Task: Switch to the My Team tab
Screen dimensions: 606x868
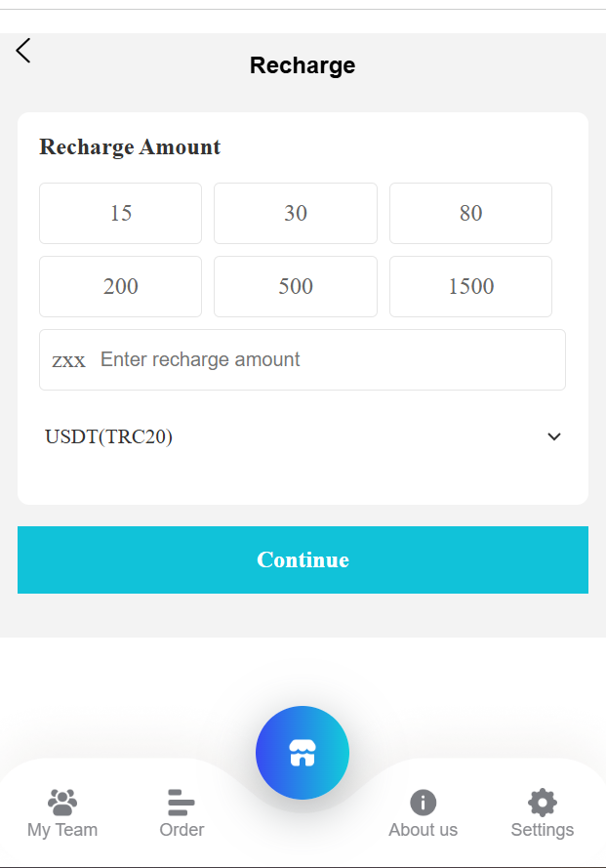Action: (62, 829)
